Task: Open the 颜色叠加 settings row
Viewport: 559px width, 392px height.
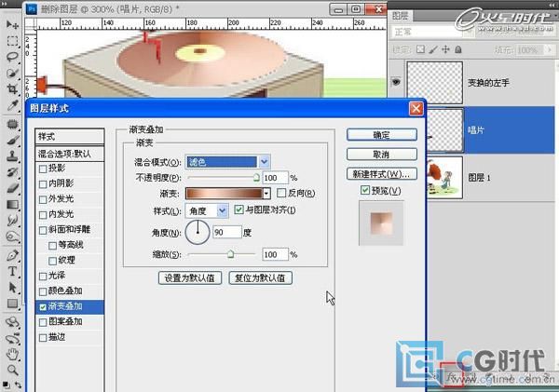Action: [x=70, y=291]
